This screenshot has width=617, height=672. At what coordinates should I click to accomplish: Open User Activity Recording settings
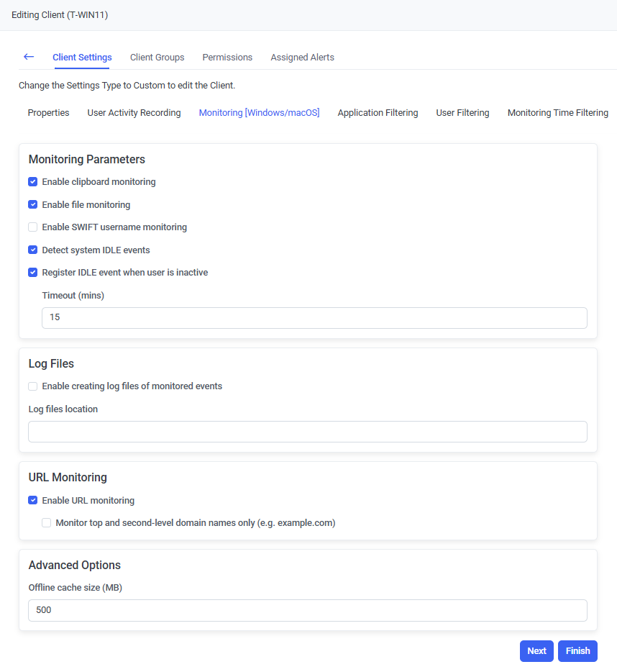click(134, 113)
